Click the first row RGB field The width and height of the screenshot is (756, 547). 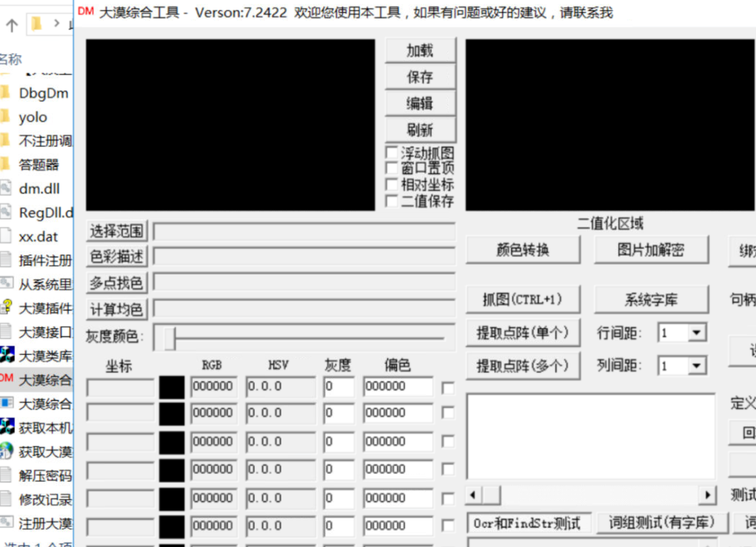214,387
